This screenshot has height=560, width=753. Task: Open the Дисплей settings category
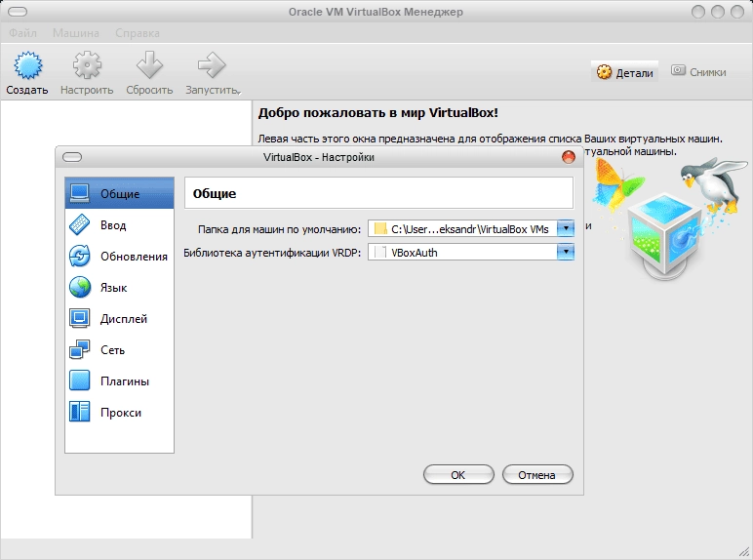[119, 318]
